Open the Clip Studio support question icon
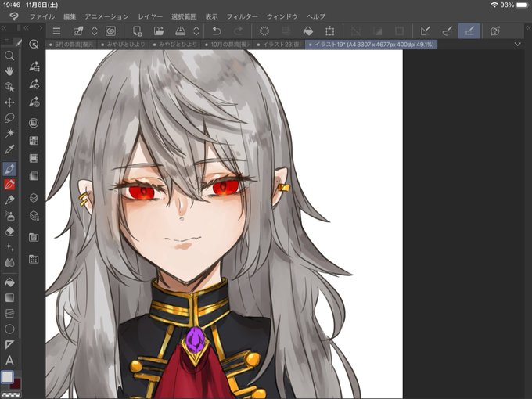Image resolution: width=532 pixels, height=399 pixels. 495,31
